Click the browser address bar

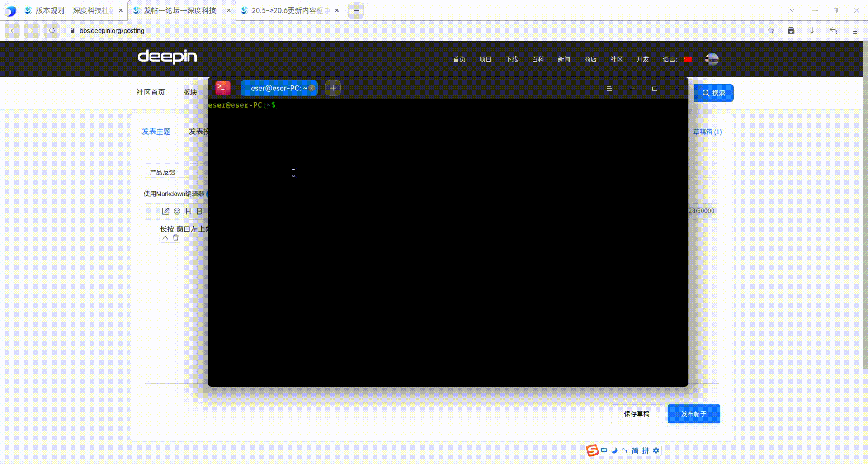point(181,31)
